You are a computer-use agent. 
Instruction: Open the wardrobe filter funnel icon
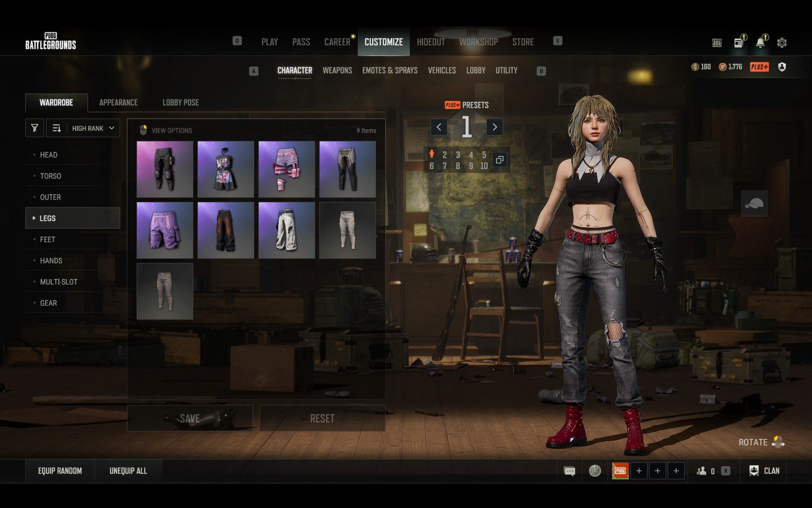click(x=35, y=128)
